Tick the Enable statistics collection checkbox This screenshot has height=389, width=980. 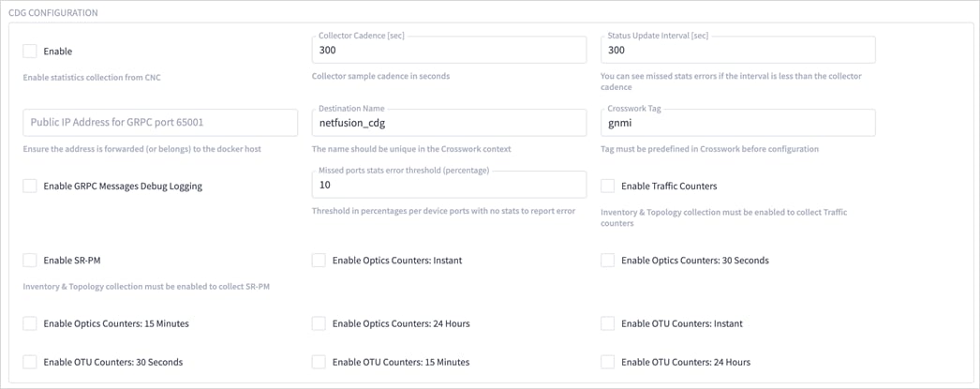pyautogui.click(x=30, y=51)
